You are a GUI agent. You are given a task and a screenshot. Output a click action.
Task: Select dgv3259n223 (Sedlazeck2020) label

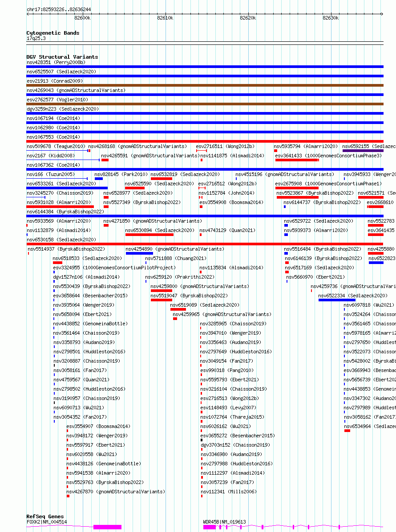[63, 109]
